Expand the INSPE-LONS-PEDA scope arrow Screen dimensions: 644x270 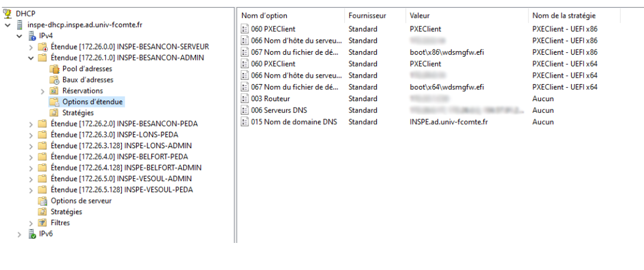(31, 135)
